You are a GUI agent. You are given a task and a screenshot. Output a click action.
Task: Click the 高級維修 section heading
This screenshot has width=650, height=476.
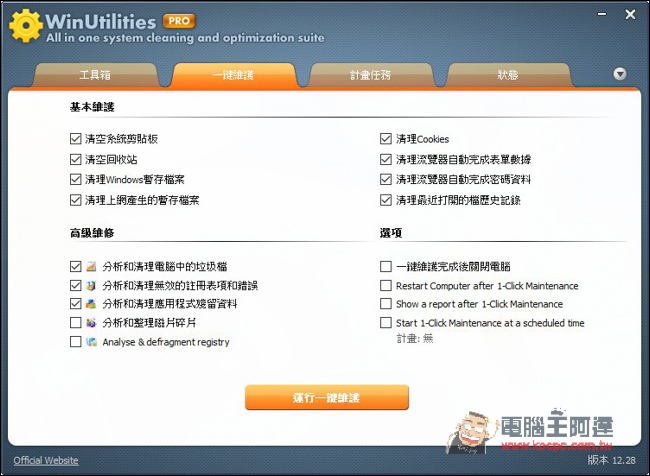[92, 233]
